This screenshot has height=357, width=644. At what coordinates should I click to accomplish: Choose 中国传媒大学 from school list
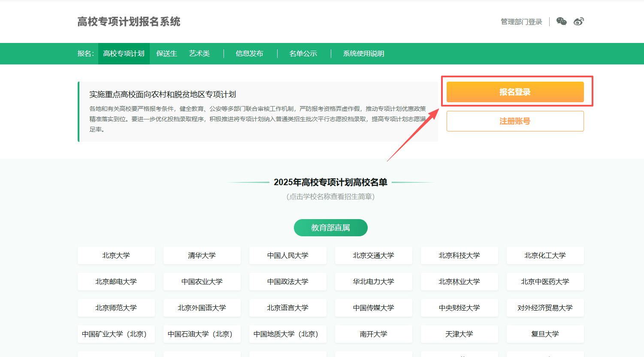click(373, 308)
